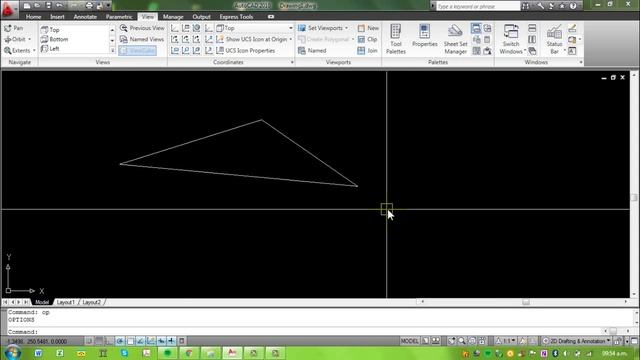Image resolution: width=640 pixels, height=360 pixels.
Task: Open the 1:1 annotation scale dropdown
Action: pos(506,341)
